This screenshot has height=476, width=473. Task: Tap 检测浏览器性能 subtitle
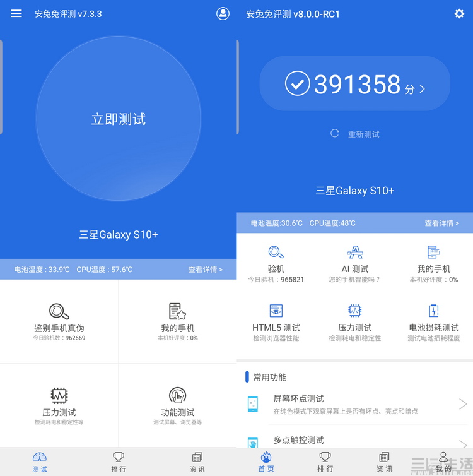click(276, 338)
